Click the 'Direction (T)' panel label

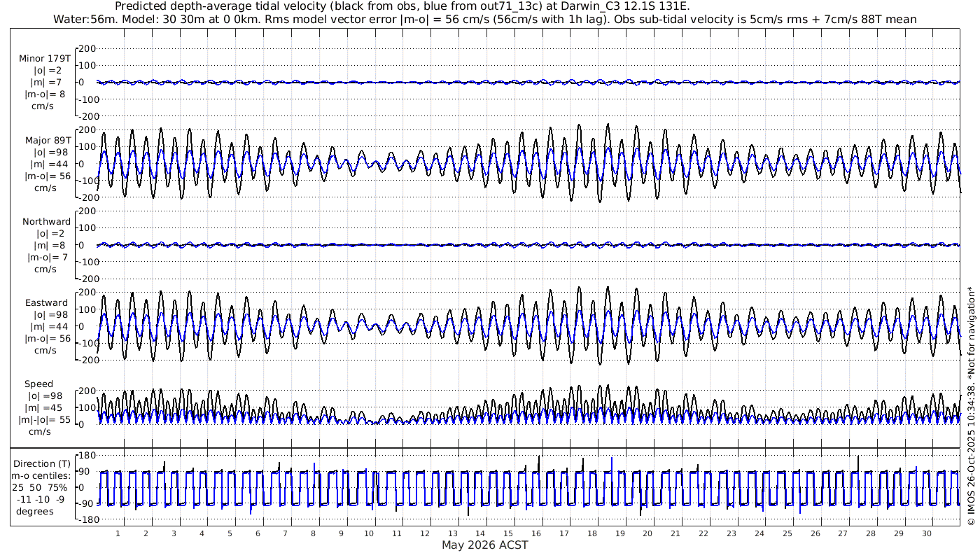point(42,463)
